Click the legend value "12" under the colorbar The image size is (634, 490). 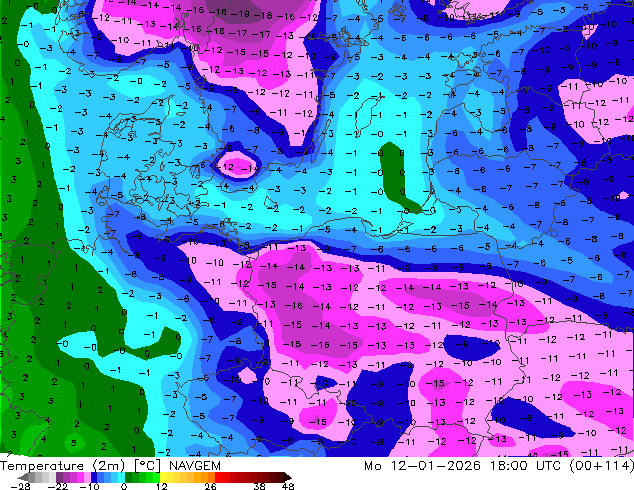pos(162,486)
